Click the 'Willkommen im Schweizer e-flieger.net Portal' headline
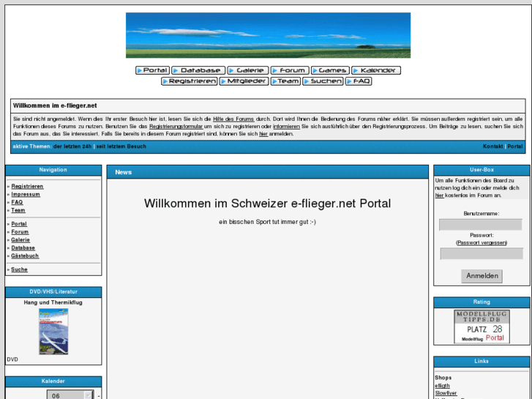Screen dimensions: 532x399 tap(267, 204)
